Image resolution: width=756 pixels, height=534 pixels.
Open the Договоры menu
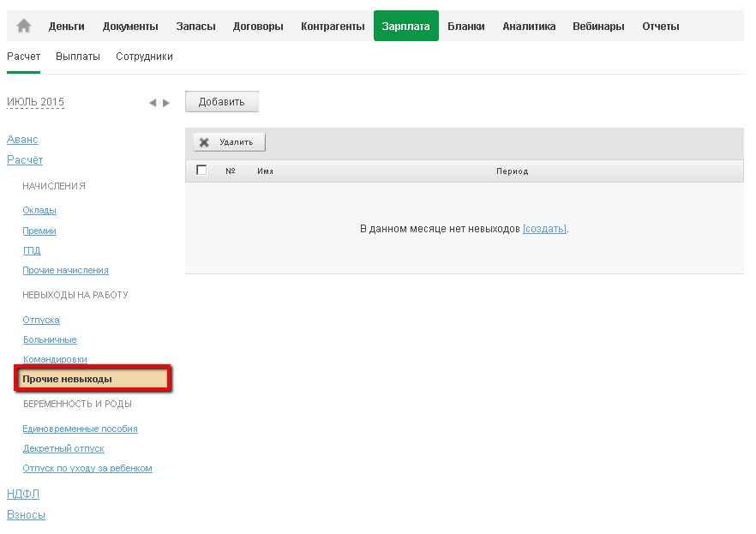pos(258,26)
